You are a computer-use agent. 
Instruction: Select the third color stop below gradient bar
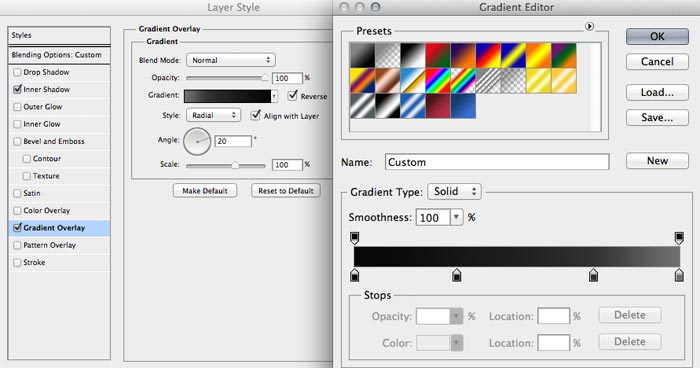[593, 275]
